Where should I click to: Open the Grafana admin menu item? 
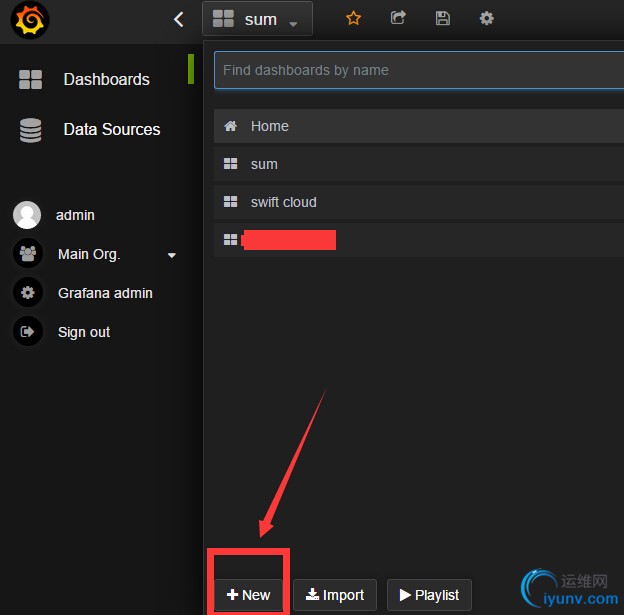coord(105,293)
